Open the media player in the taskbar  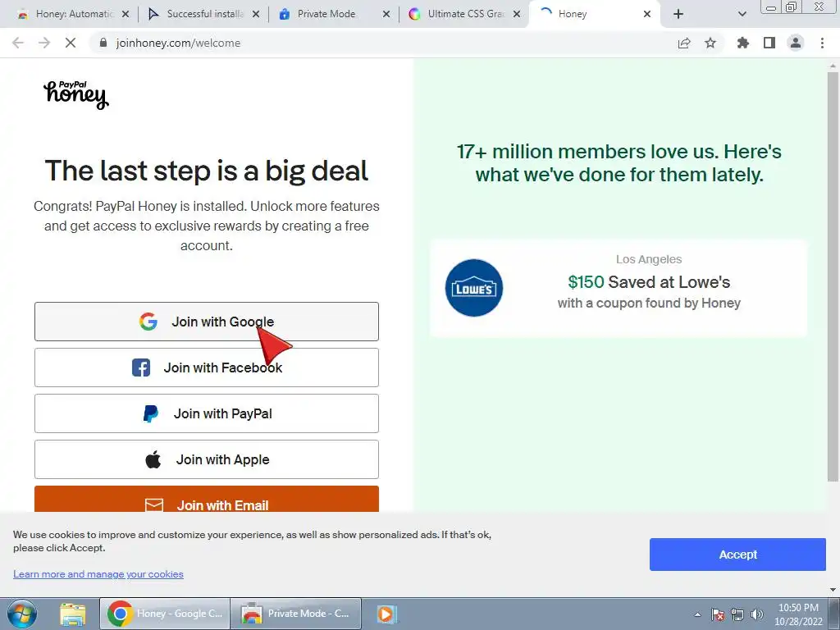386,614
